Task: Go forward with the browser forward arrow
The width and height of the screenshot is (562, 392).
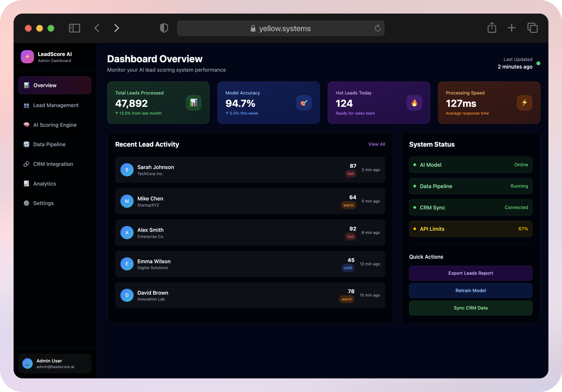Action: pyautogui.click(x=116, y=28)
